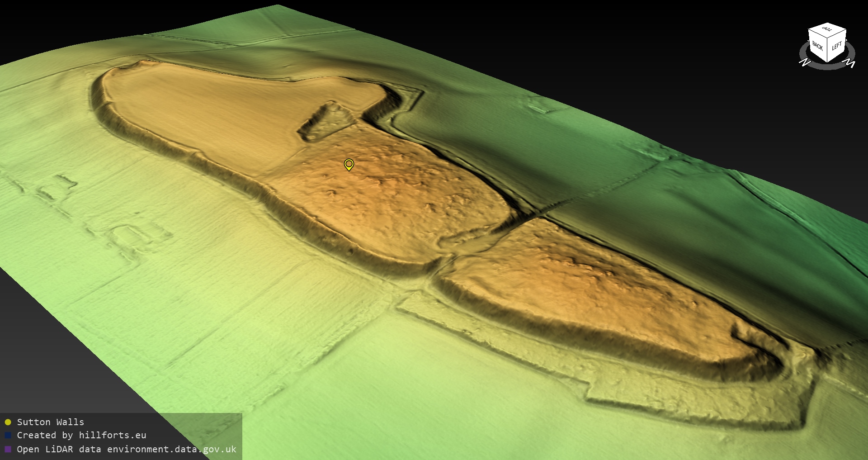Click the purple square beside Open LiDAR data

[8, 450]
